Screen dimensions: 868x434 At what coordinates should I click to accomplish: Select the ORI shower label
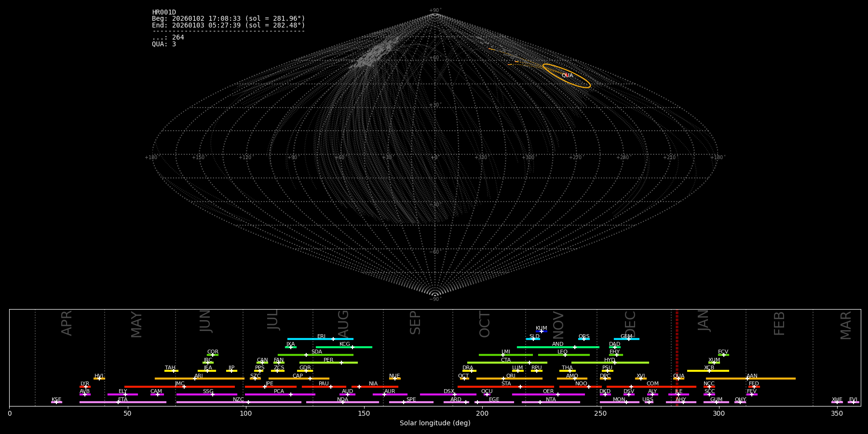[511, 376]
